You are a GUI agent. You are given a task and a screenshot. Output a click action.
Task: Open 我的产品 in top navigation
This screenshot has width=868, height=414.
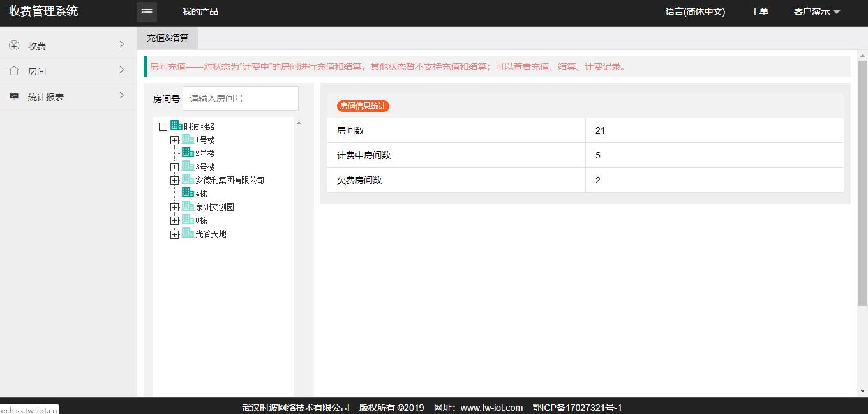[x=200, y=12]
